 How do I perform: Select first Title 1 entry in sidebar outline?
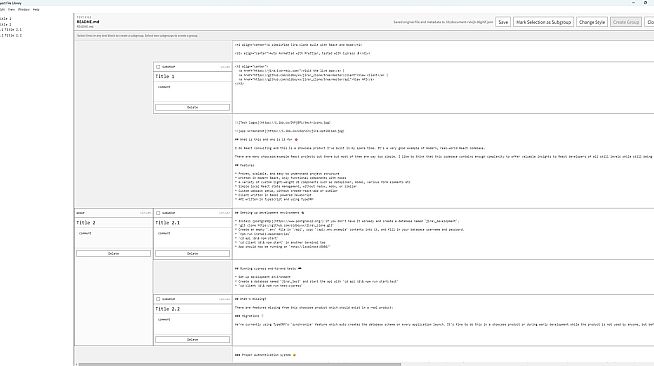(6, 18)
